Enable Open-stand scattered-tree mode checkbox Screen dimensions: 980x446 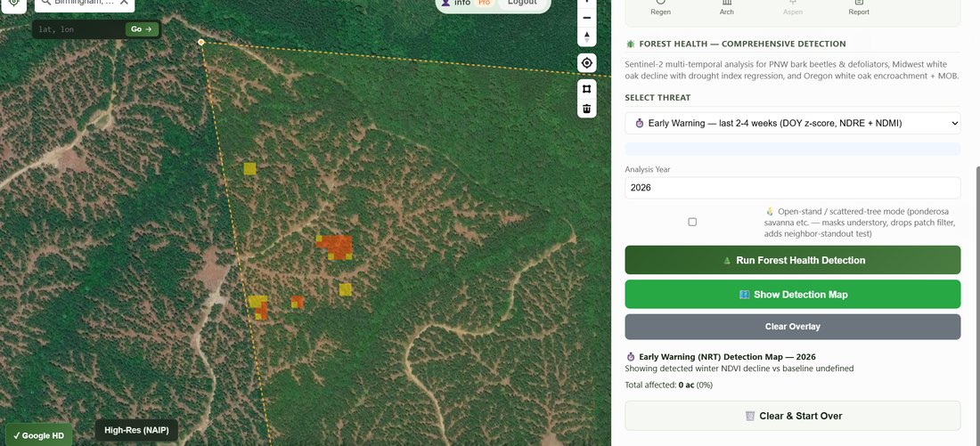coord(692,222)
